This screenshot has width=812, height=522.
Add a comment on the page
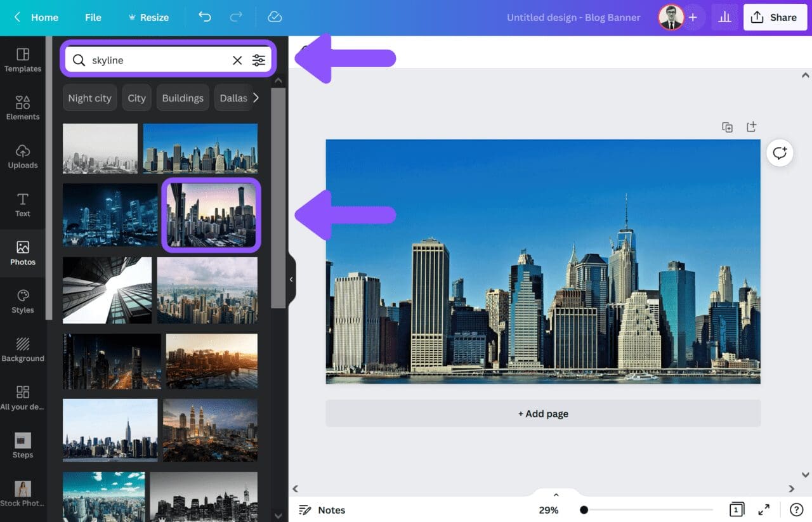[x=780, y=152]
